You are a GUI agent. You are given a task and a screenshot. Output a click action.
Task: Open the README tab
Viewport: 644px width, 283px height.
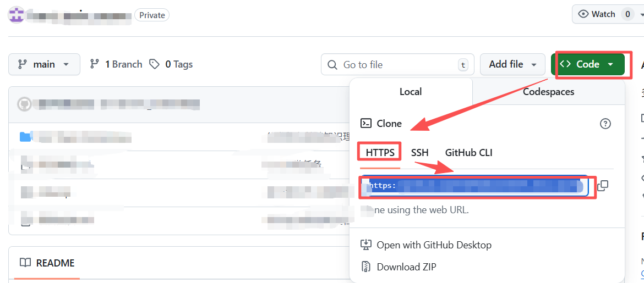(47, 263)
